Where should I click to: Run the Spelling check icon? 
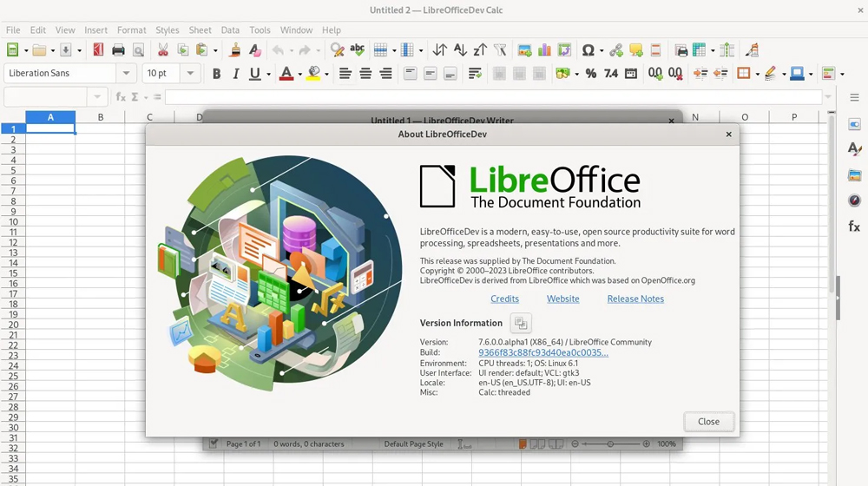tap(358, 50)
